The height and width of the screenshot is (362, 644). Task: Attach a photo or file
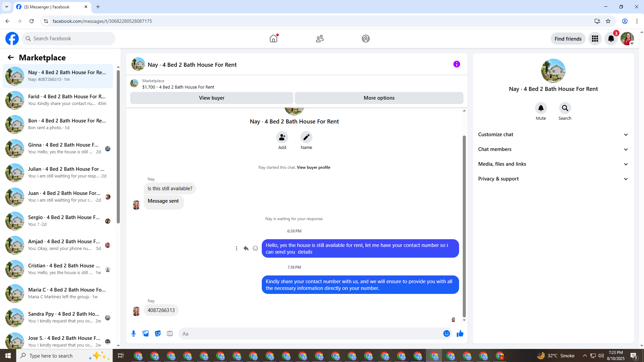pyautogui.click(x=146, y=333)
